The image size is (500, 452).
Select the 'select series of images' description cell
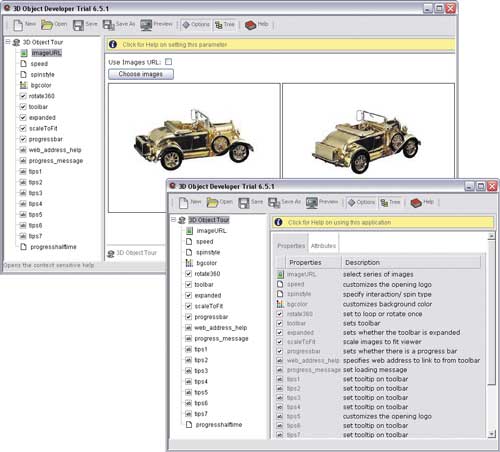378,274
